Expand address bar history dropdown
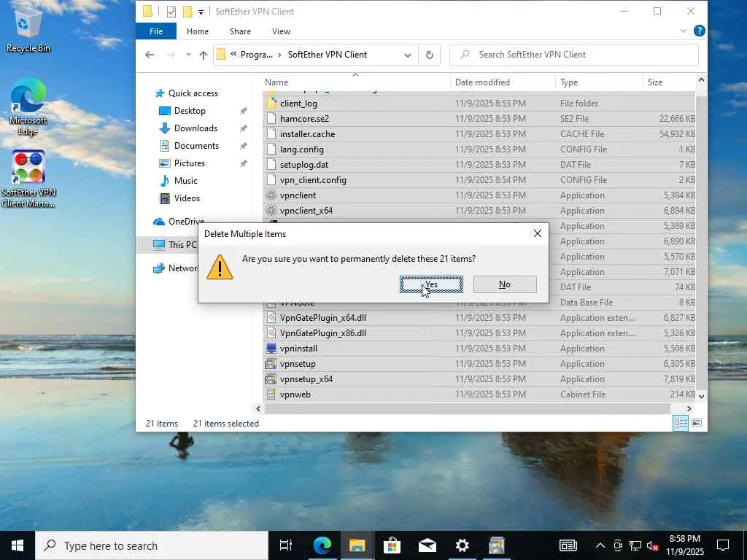Image resolution: width=747 pixels, height=560 pixels. click(x=408, y=55)
